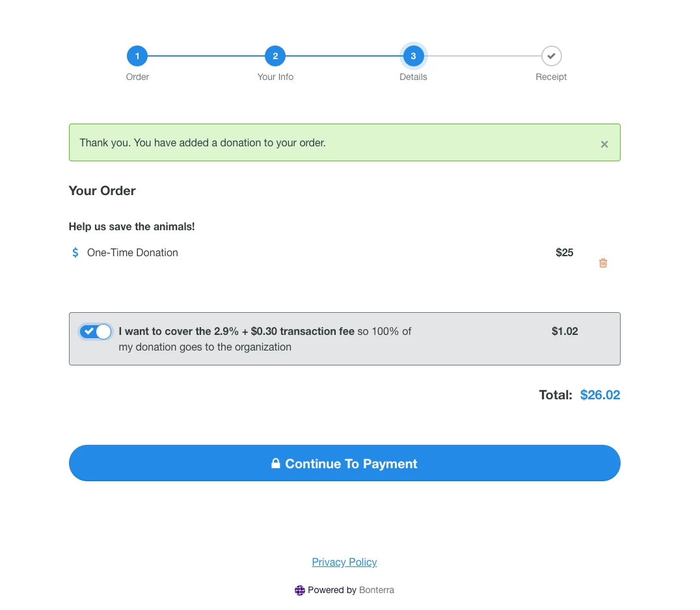Image resolution: width=700 pixels, height=610 pixels.
Task: Click the checkmark inside the fee switch
Action: pos(89,332)
